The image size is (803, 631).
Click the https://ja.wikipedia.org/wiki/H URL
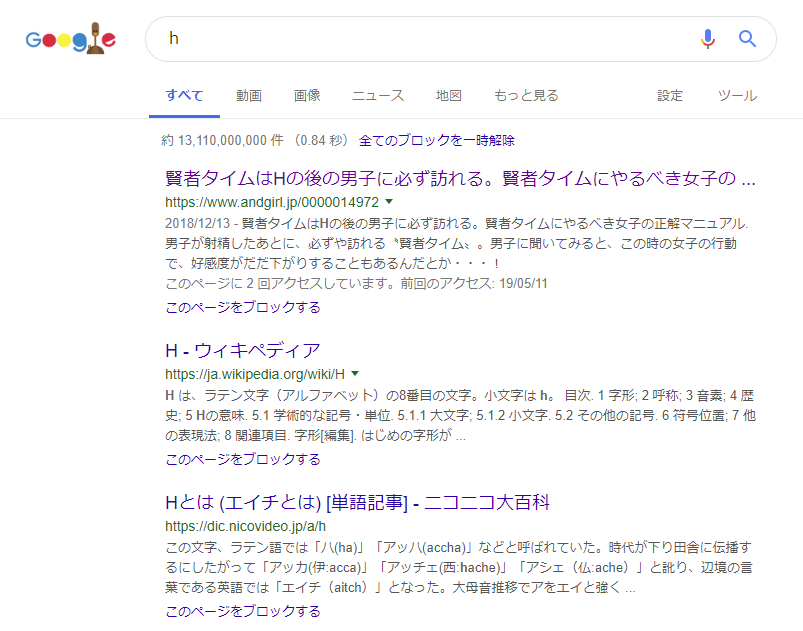coord(255,374)
